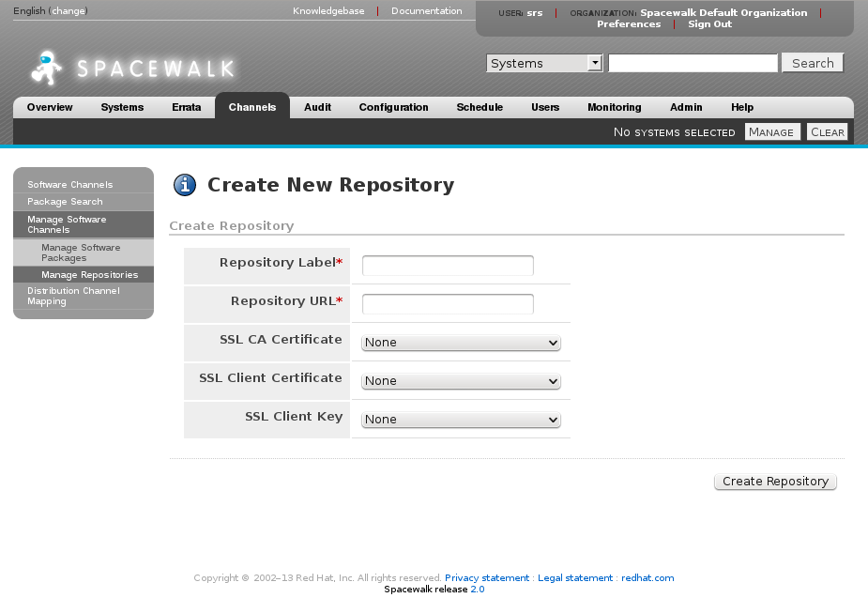Select the Admin tab

(686, 107)
